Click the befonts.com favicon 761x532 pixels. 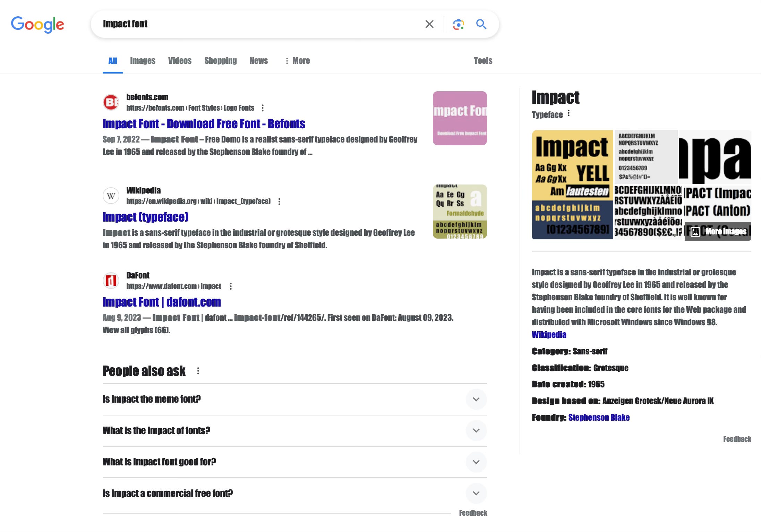[111, 102]
